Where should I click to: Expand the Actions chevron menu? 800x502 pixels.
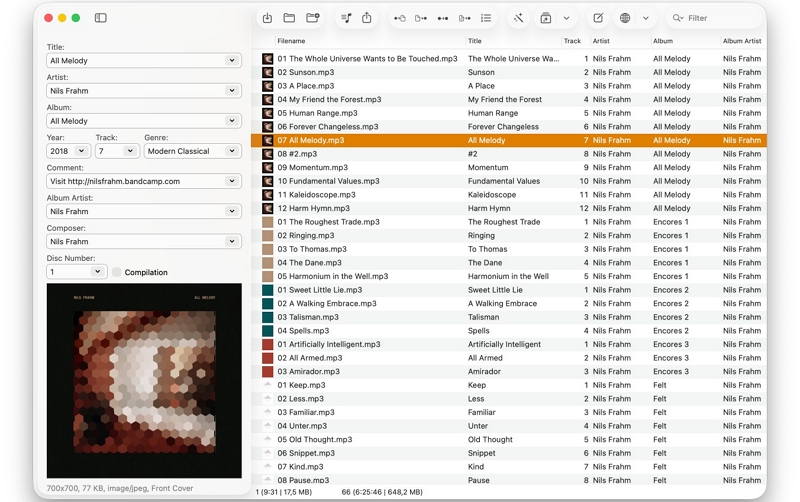[566, 18]
